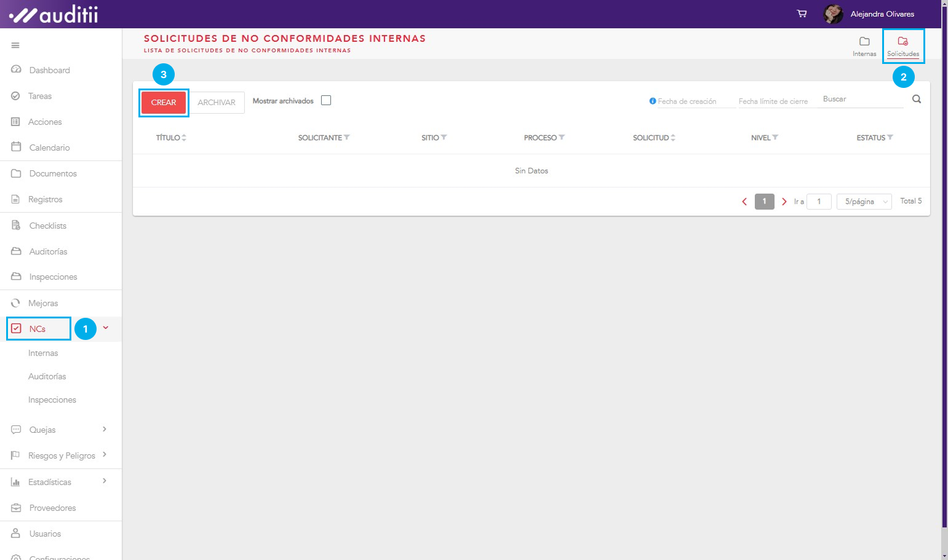Sort by the Título column arrows
The image size is (948, 560).
(x=184, y=138)
